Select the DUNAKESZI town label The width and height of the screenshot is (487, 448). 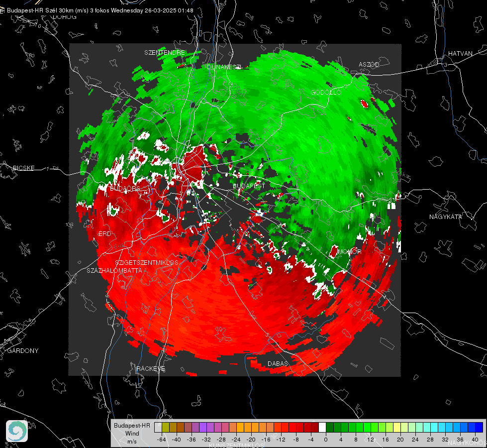[224, 67]
